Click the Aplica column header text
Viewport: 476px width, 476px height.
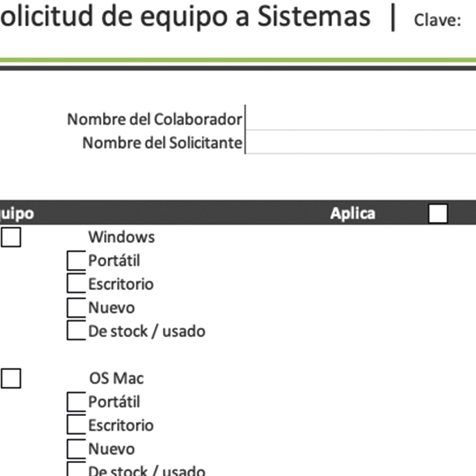(353, 214)
